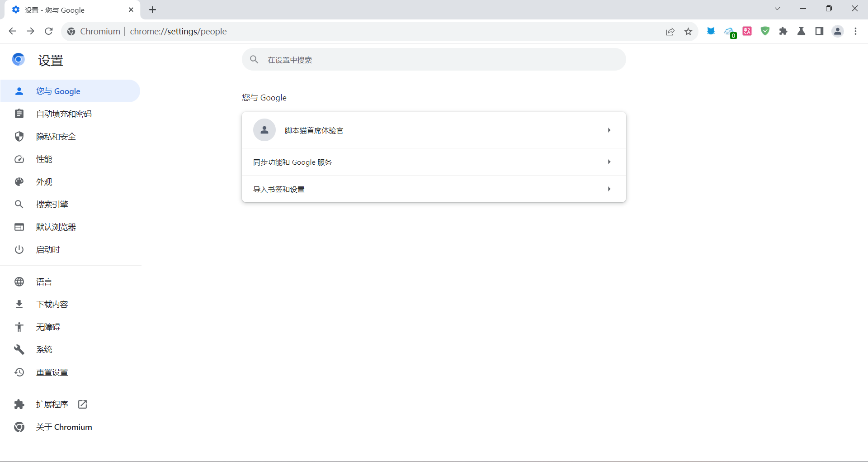The width and height of the screenshot is (868, 462).
Task: Open a new tab with plus button
Action: [153, 10]
